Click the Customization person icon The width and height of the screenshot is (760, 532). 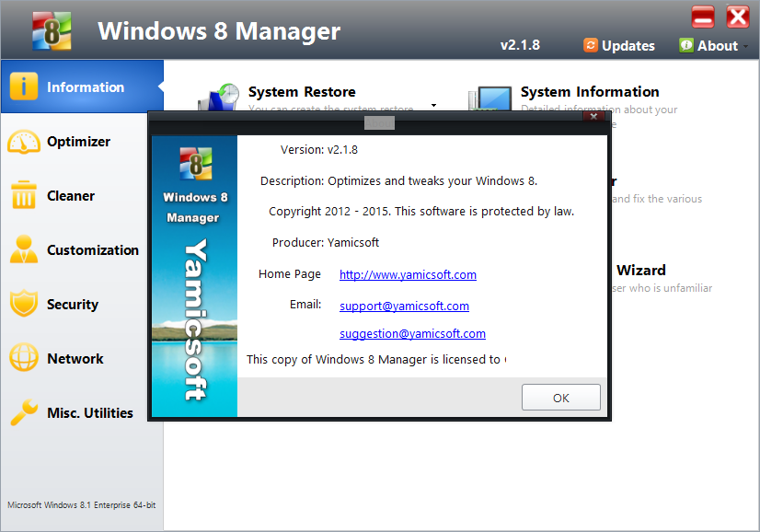pyautogui.click(x=23, y=249)
